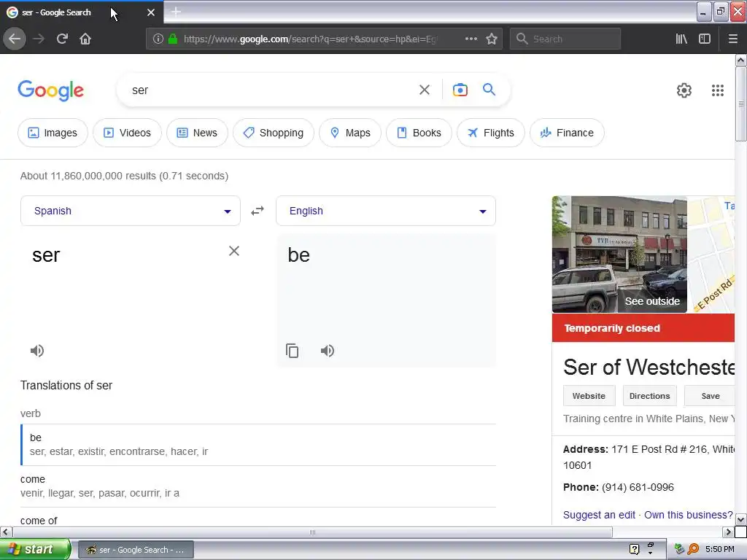Search by image using camera icon
The image size is (747, 560).
[460, 90]
